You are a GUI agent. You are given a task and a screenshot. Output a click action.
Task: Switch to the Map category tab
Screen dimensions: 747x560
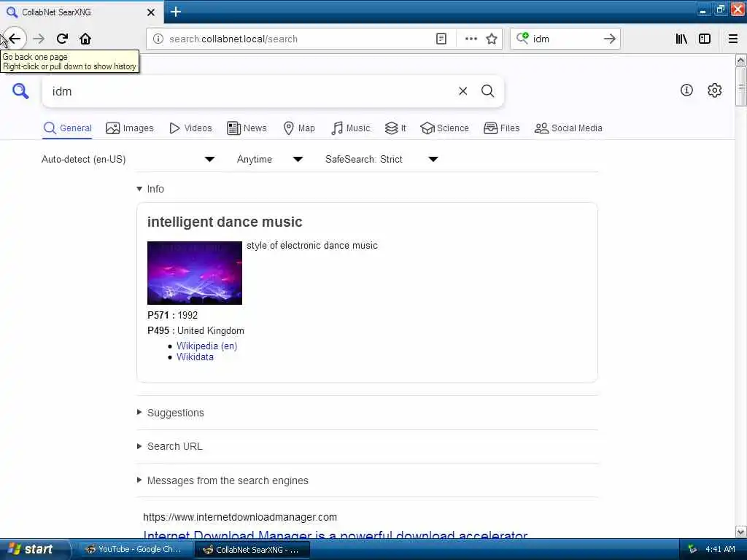(299, 128)
